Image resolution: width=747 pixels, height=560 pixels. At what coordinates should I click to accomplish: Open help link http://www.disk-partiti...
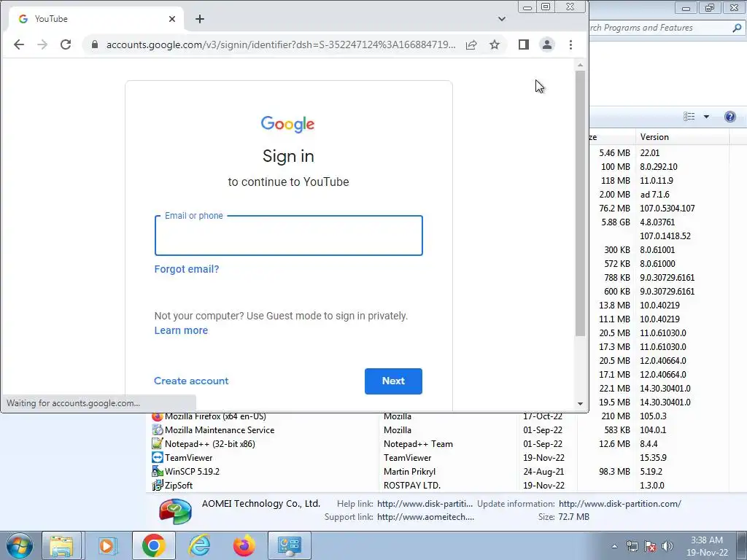425,504
